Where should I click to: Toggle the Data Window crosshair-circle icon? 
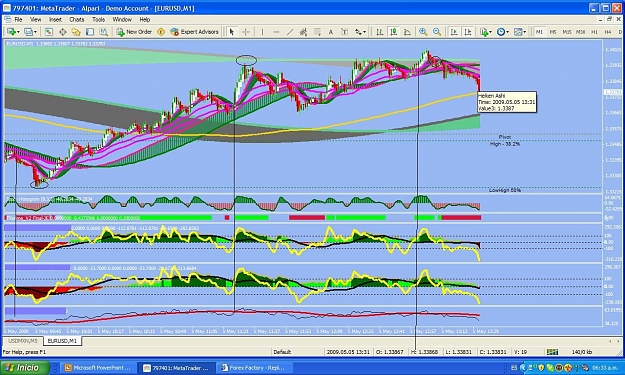point(63,32)
